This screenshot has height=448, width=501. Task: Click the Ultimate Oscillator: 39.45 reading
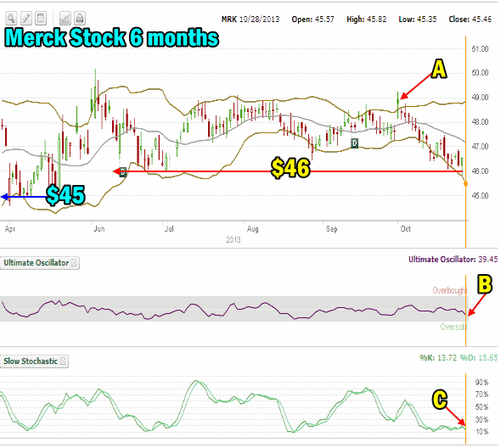[x=453, y=260]
